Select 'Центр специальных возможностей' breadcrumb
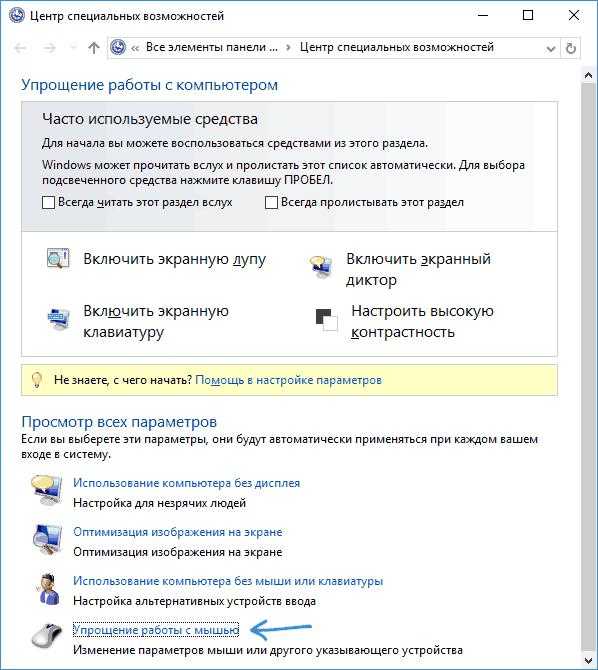 (397, 47)
